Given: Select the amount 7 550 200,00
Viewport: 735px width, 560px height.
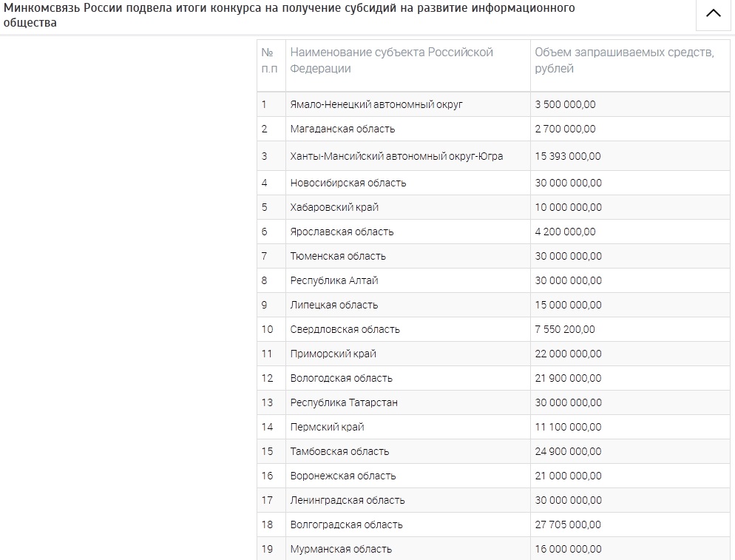Looking at the screenshot, I should click(565, 329).
